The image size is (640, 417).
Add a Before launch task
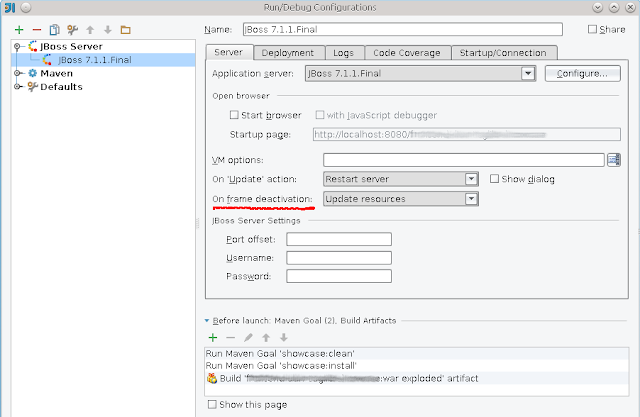tap(213, 337)
